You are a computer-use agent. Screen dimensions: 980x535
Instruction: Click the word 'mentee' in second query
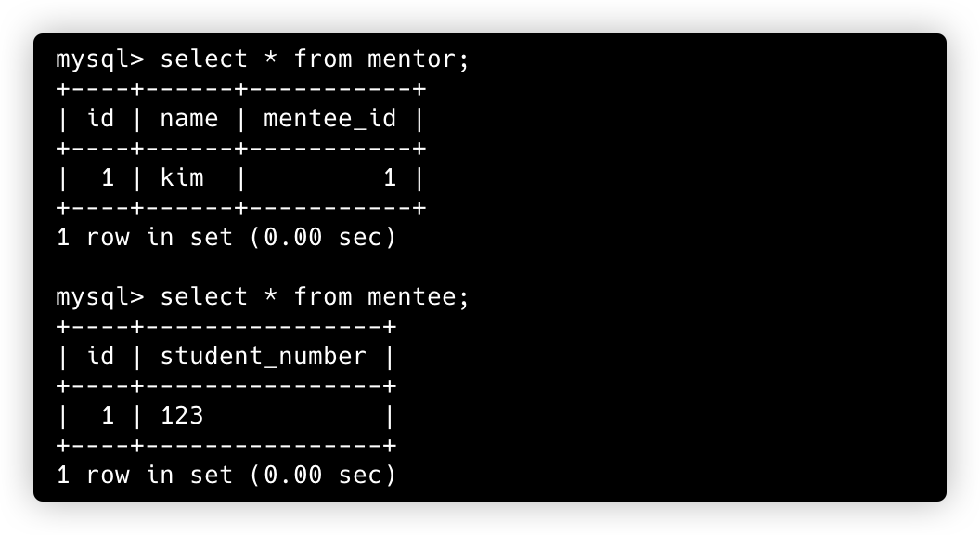411,296
